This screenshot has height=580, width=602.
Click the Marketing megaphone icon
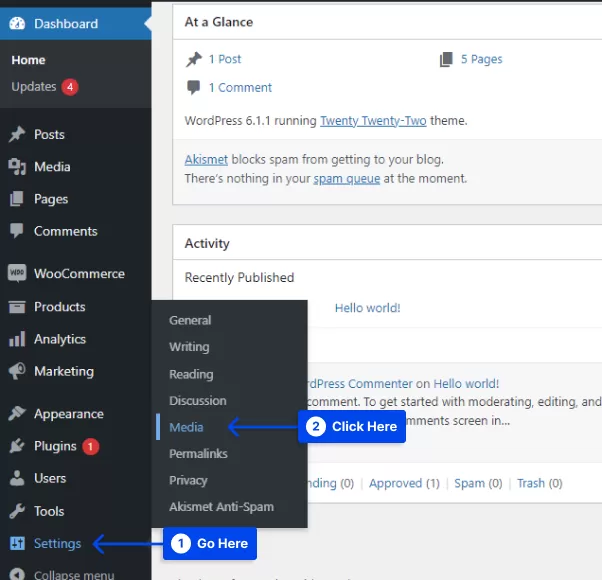tap(17, 371)
